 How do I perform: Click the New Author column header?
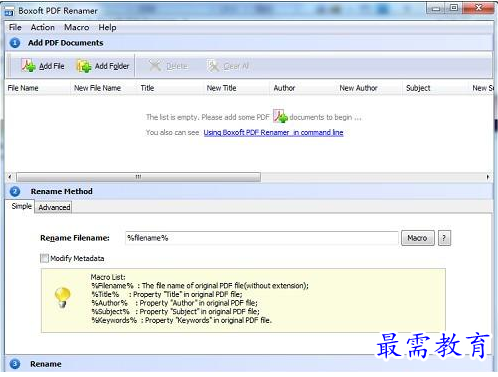pyautogui.click(x=370, y=88)
